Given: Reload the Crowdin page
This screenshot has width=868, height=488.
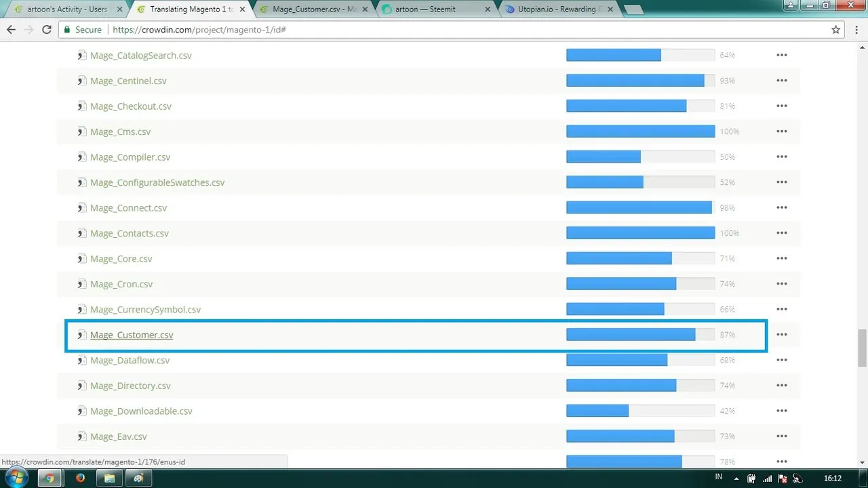Looking at the screenshot, I should point(47,30).
